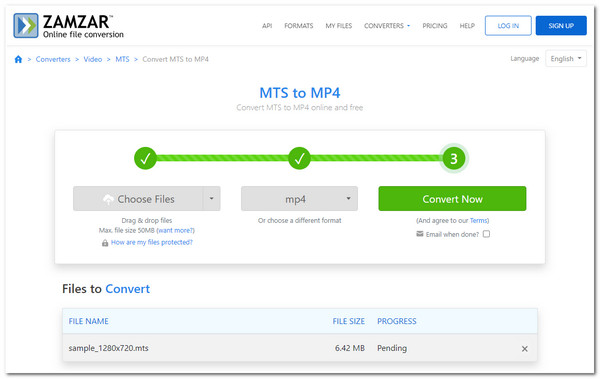Screen dimensions: 600x379
Task: Click the step 3 circle indicator
Action: (x=453, y=158)
